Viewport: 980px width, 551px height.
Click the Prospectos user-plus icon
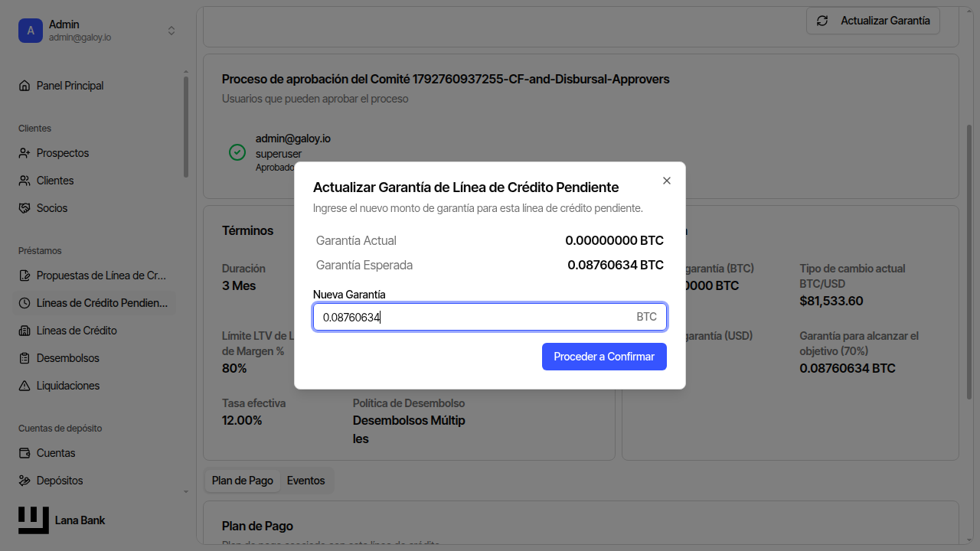pyautogui.click(x=24, y=153)
